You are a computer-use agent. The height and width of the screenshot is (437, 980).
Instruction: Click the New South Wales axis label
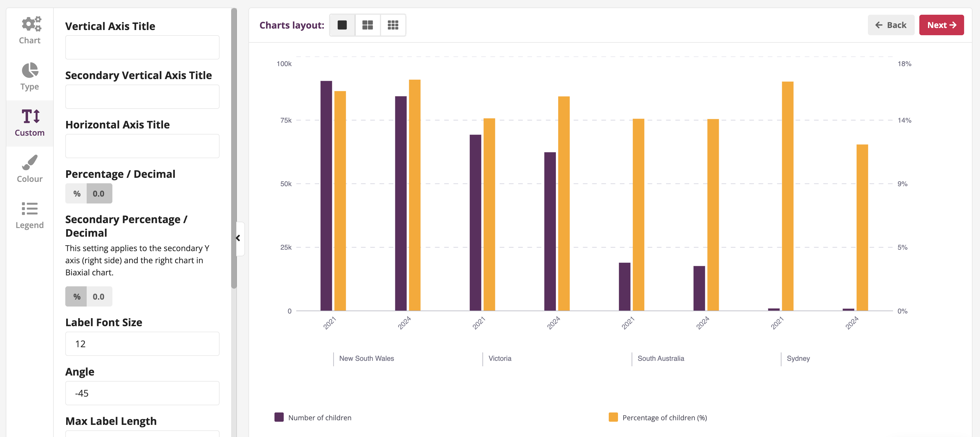coord(366,358)
